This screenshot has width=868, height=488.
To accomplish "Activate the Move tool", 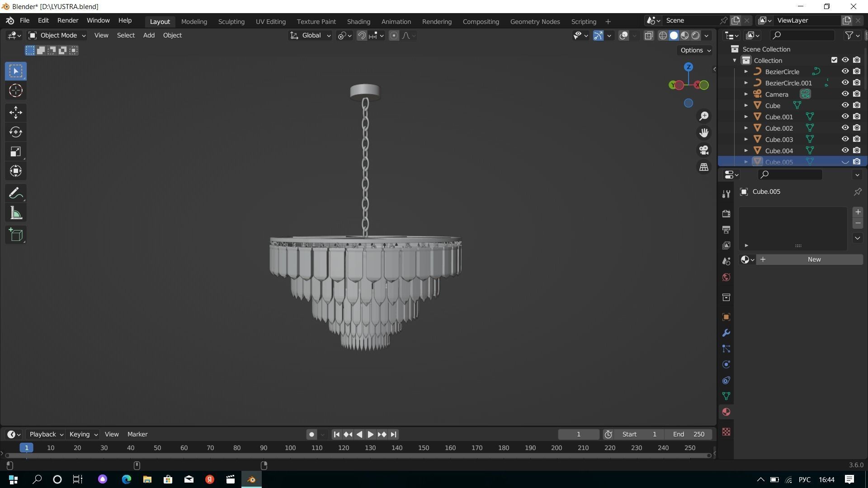I will coord(16,113).
